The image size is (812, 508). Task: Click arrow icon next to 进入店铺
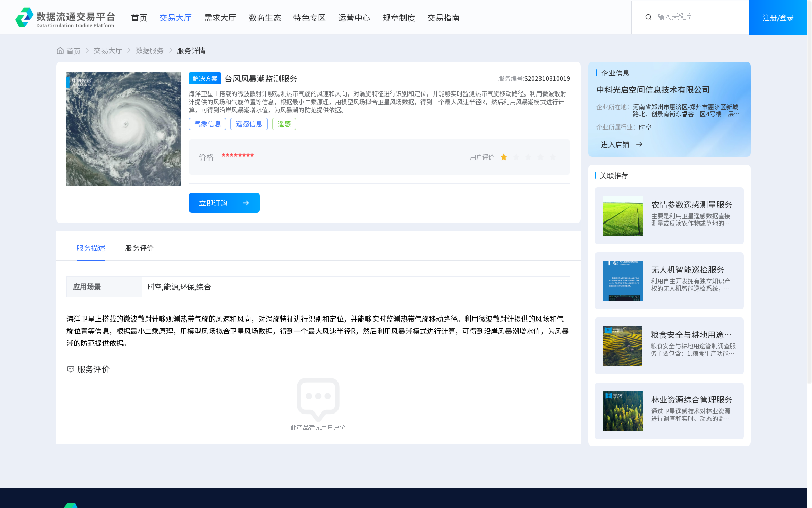pos(639,145)
